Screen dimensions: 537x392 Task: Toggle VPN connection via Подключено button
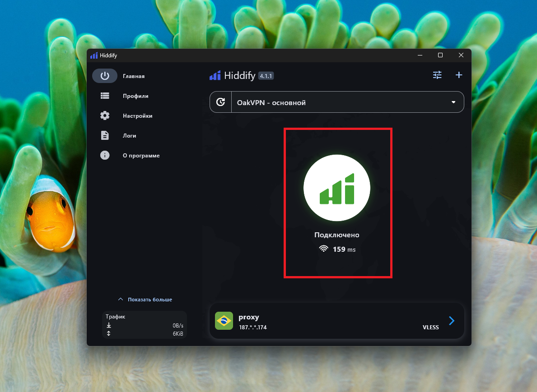337,235
